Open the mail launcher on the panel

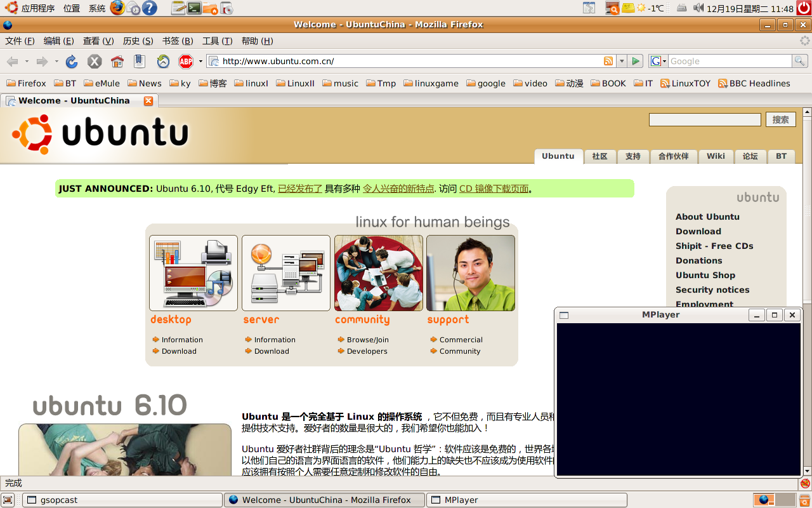pos(133,8)
